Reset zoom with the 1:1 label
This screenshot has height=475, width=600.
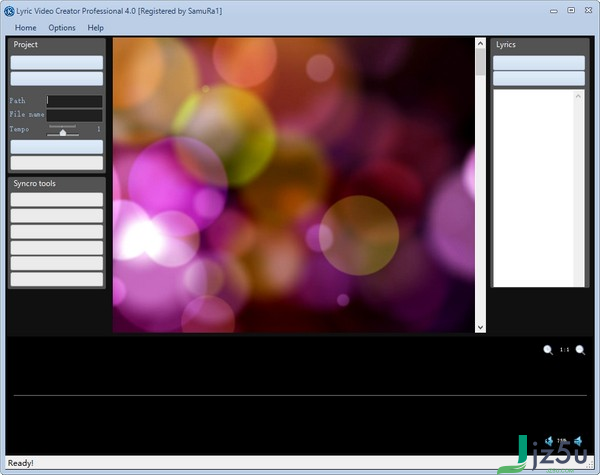tap(564, 349)
